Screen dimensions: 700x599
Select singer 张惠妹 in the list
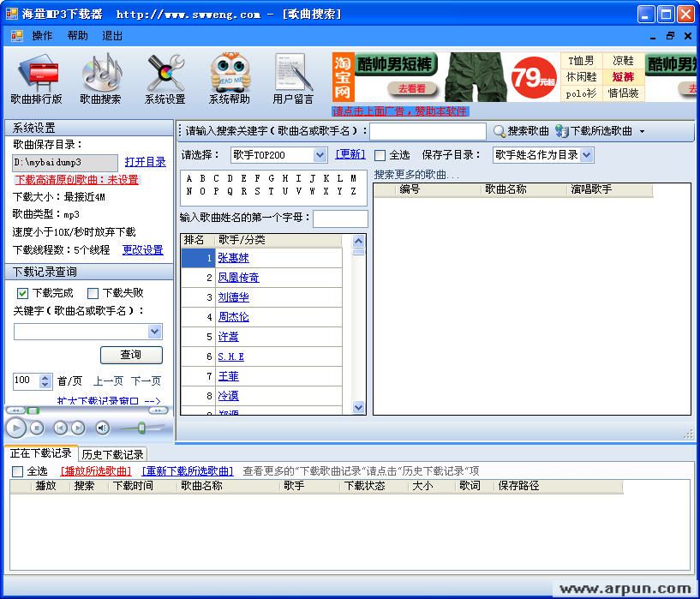234,258
